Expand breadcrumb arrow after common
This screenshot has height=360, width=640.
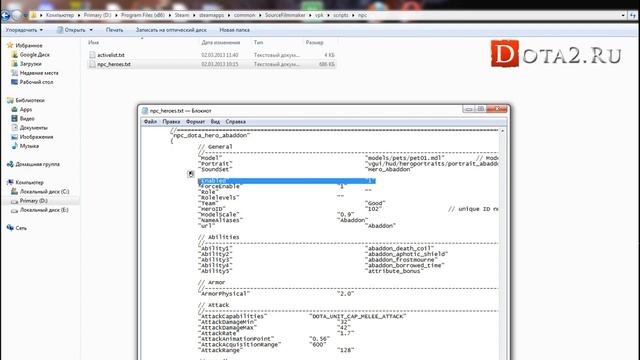pos(260,15)
